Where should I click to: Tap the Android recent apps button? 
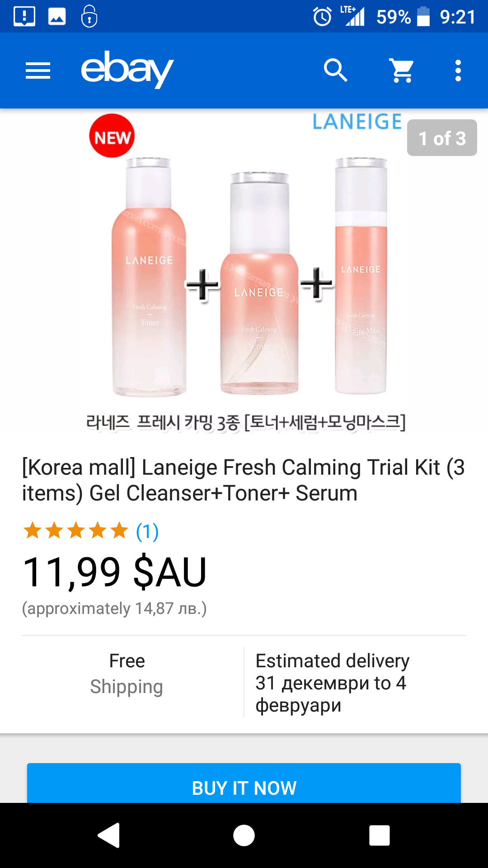[x=380, y=835]
